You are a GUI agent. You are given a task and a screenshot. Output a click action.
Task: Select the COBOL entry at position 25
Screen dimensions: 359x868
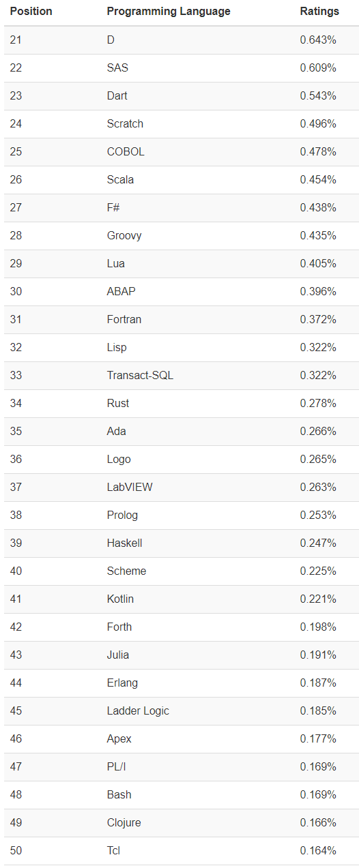click(x=182, y=152)
